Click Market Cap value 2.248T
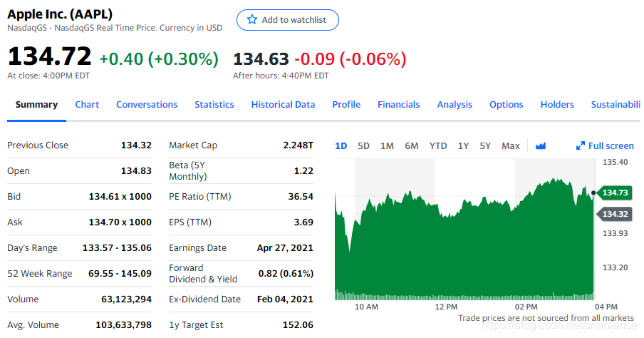 (x=298, y=145)
